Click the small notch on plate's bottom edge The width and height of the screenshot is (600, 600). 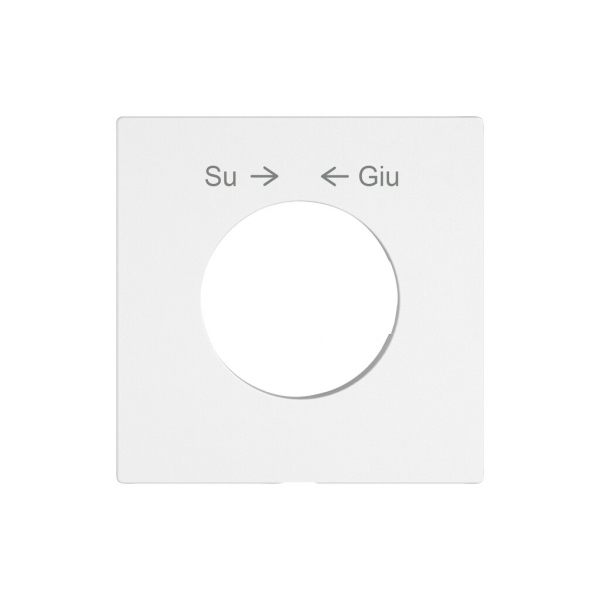point(299,483)
